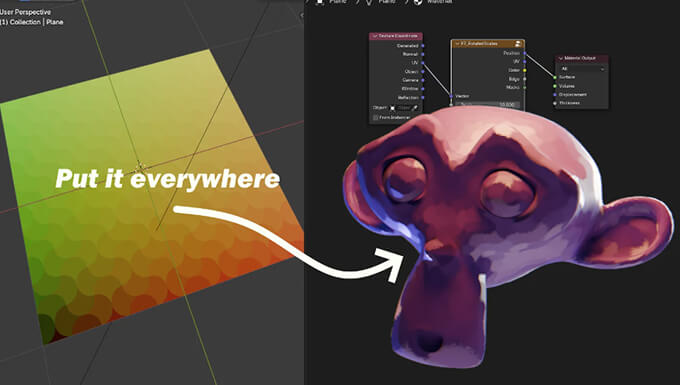Click the Surface input socket on Material Output
The height and width of the screenshot is (385, 680).
[x=555, y=77]
